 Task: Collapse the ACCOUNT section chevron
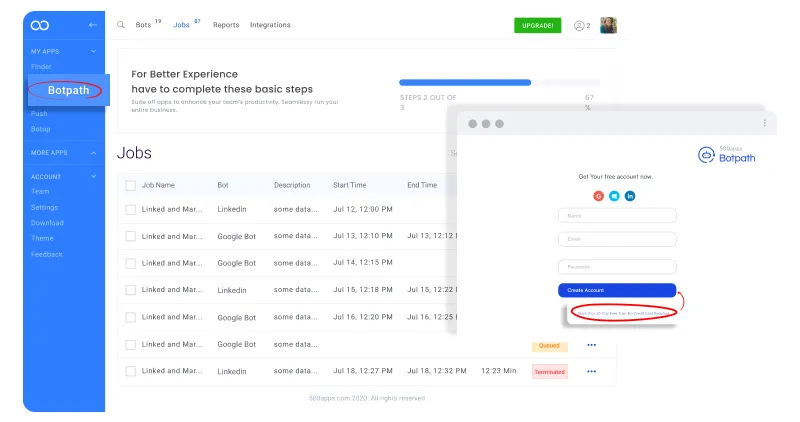pyautogui.click(x=93, y=177)
